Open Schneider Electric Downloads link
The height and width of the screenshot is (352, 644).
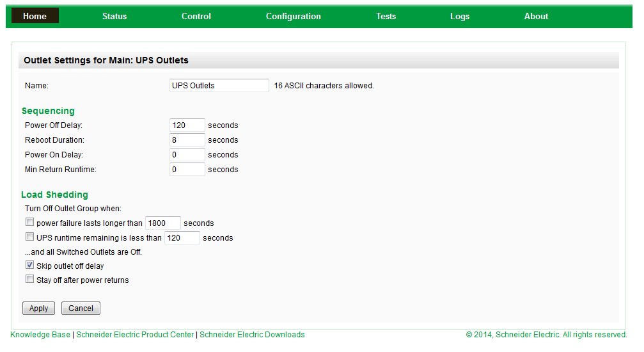(x=252, y=335)
